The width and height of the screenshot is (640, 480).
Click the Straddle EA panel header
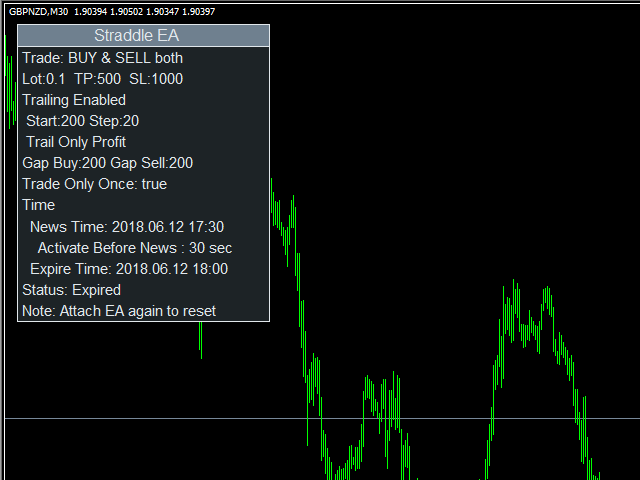coord(143,36)
